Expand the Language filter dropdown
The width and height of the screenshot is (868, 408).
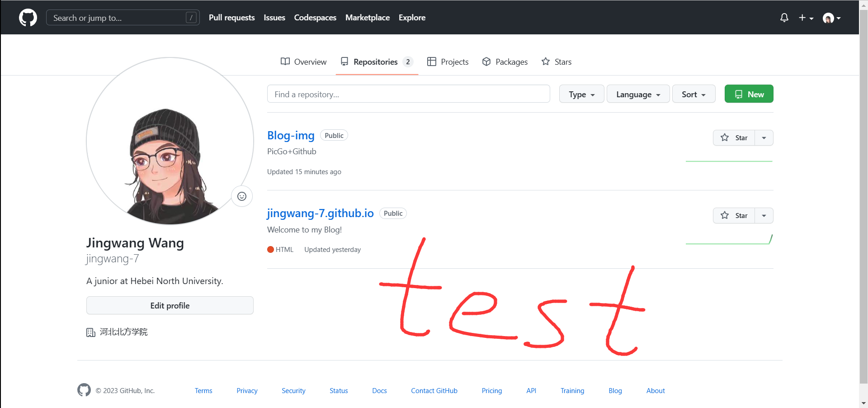(x=638, y=94)
